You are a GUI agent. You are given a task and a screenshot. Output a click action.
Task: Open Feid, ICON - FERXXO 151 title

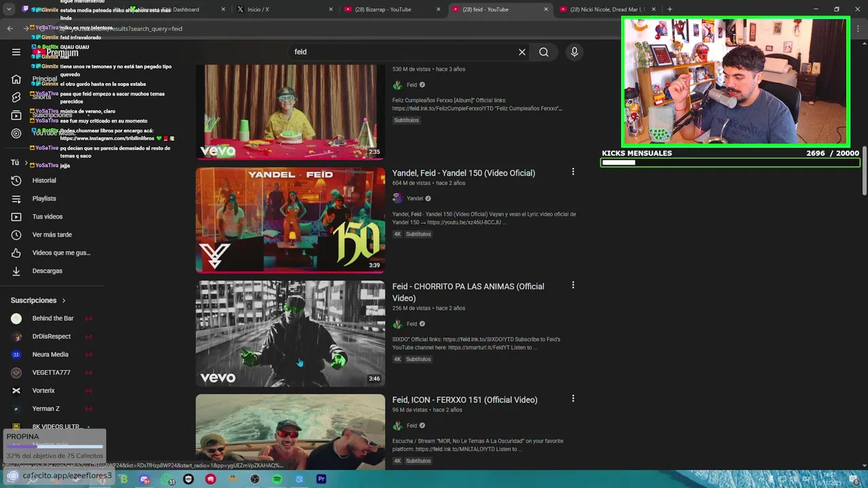pyautogui.click(x=465, y=400)
